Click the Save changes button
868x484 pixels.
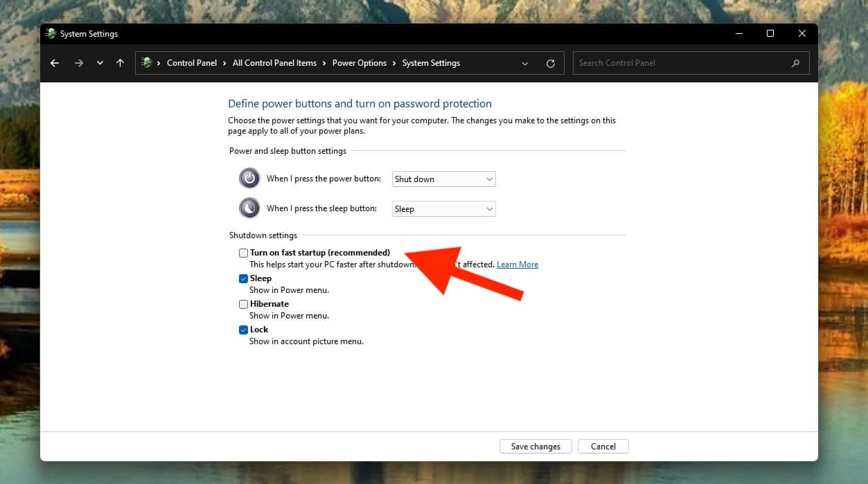coord(535,446)
